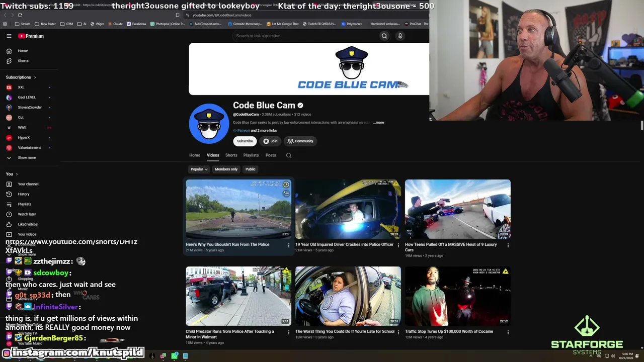Open 'Here's Why You Shouldn't Run From The Police' title
This screenshot has height=362, width=644.
[x=227, y=244]
